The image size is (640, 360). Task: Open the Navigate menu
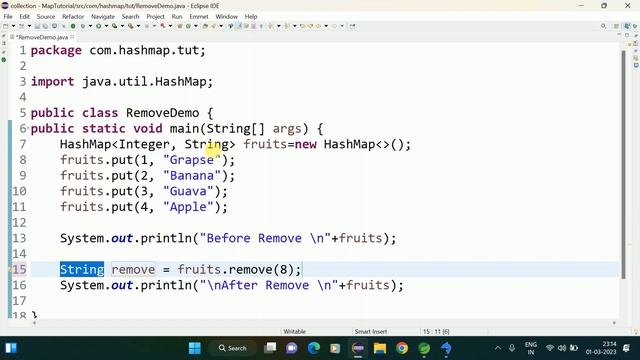tap(103, 17)
